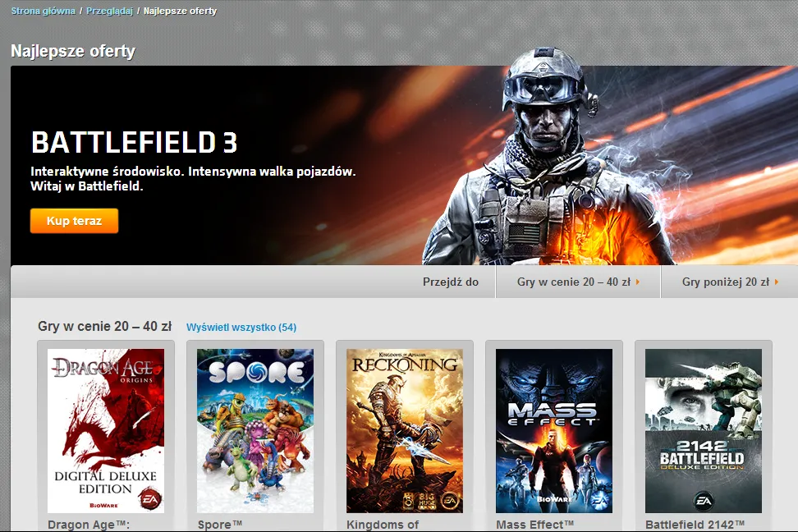
Task: Click the Najlepsze oferty breadcrumb text
Action: pos(180,11)
